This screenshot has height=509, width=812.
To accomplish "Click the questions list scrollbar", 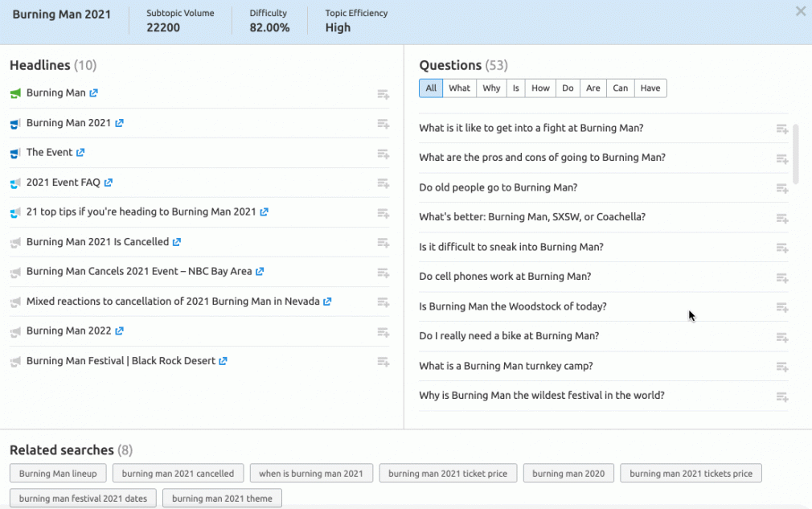I will (795, 154).
